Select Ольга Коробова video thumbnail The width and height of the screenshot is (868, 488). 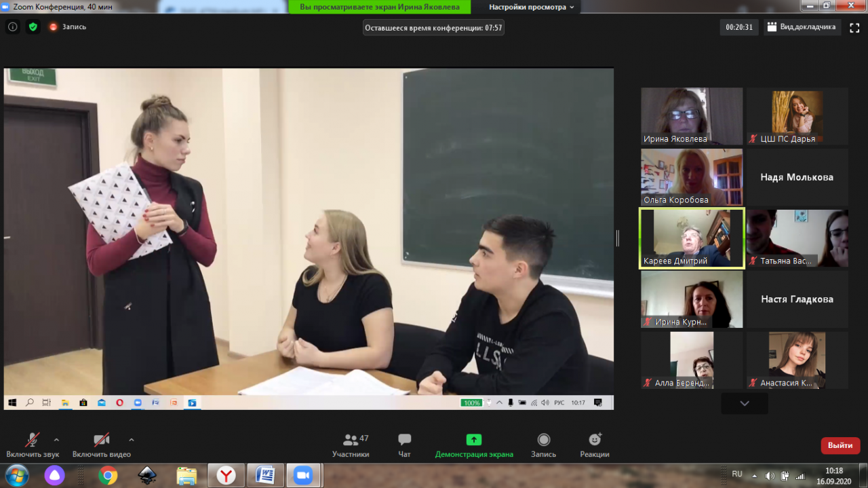coord(692,177)
